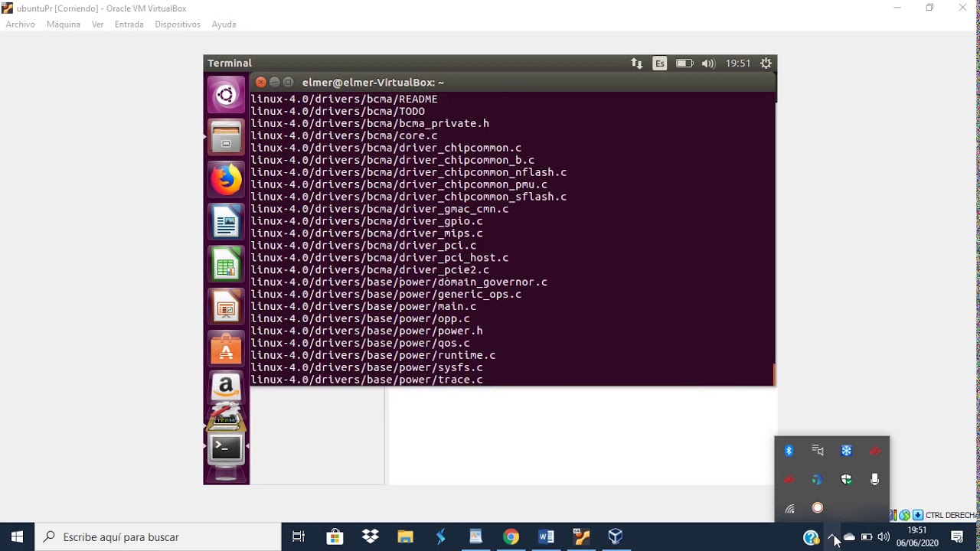
Task: Open Ver menu in VirtualBox
Action: pos(98,24)
